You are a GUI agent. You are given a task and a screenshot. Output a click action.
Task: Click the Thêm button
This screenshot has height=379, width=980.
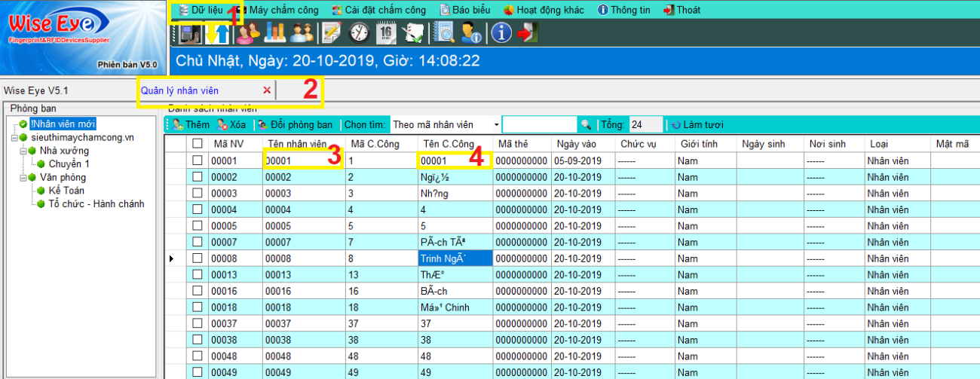tap(191, 124)
